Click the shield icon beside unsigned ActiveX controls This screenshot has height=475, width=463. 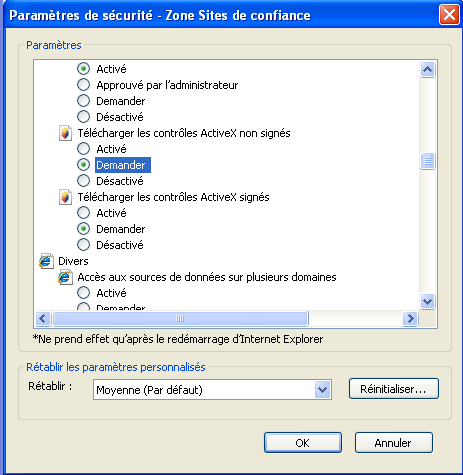(65, 133)
